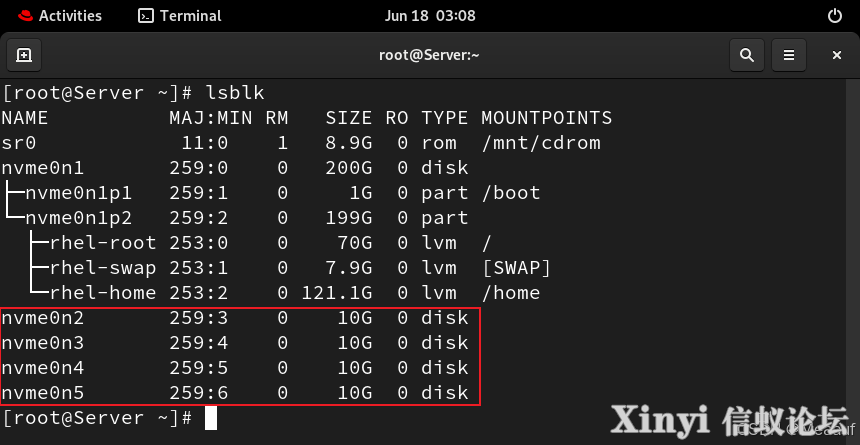Select the nvme0n2 disk name
The width and height of the screenshot is (860, 445).
[43, 318]
